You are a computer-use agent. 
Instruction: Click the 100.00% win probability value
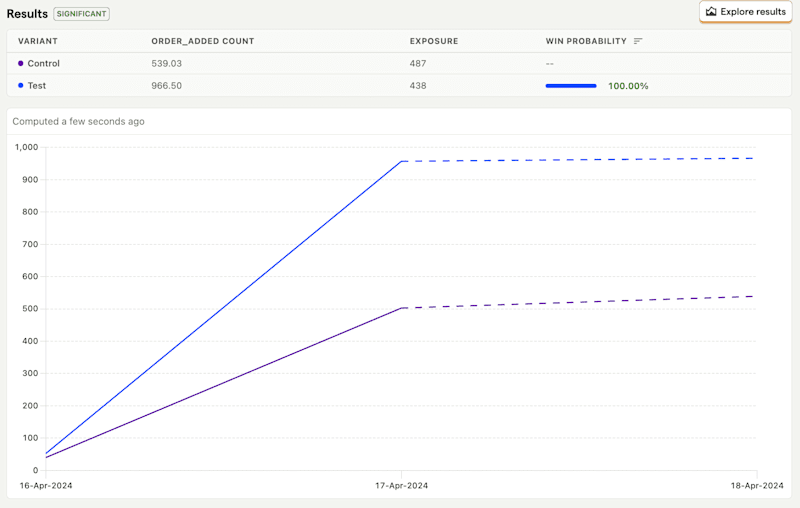click(628, 86)
